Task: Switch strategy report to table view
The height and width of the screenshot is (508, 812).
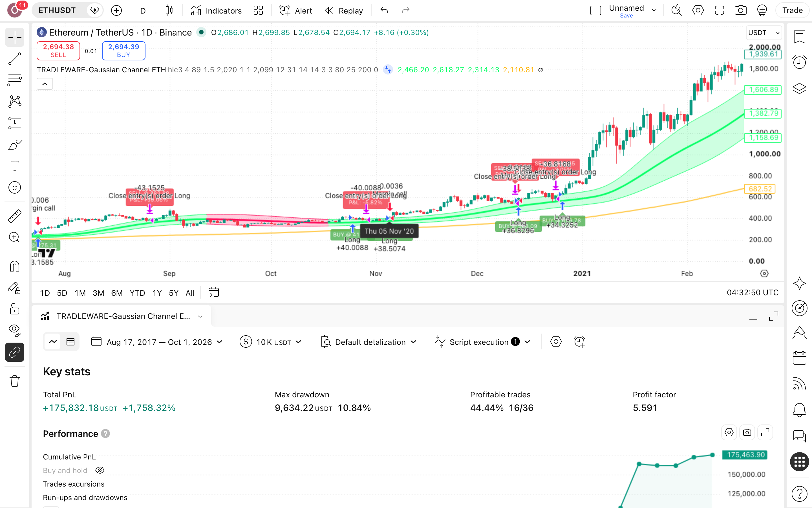Action: coord(70,342)
